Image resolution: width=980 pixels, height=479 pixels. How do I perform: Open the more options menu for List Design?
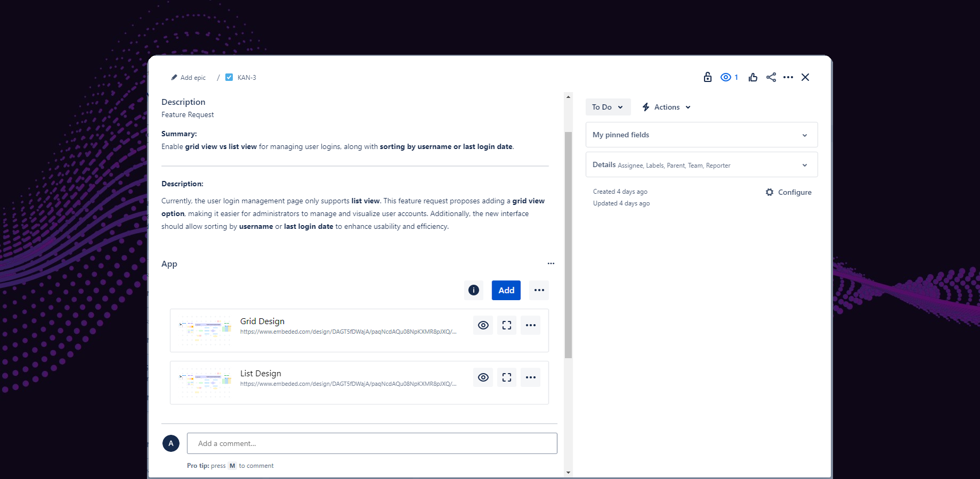(530, 377)
